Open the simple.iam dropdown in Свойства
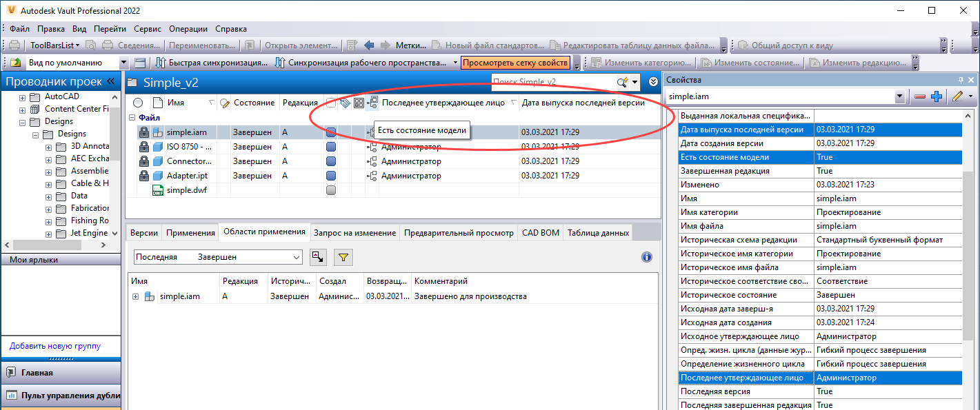Screen dimensions: 980x410 click(x=899, y=96)
